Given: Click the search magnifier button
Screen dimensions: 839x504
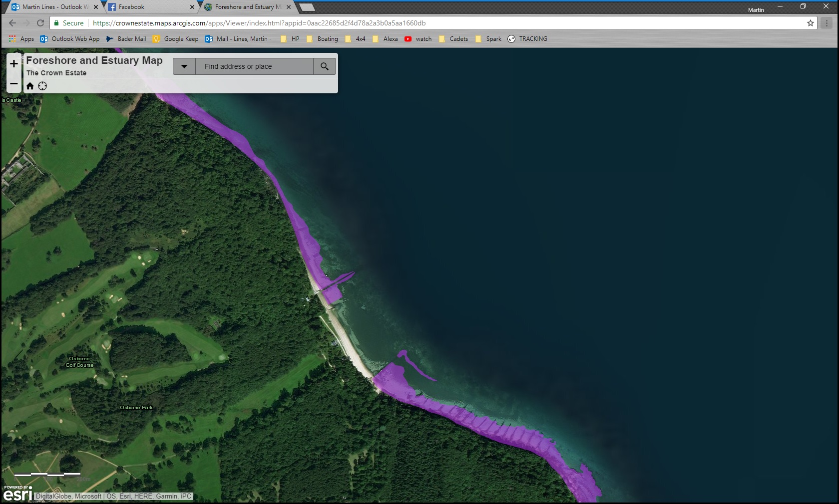Looking at the screenshot, I should click(x=325, y=66).
